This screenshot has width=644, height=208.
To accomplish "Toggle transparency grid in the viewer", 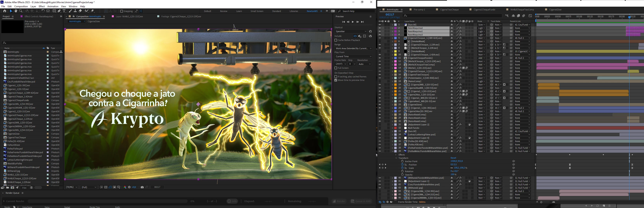I will tap(106, 187).
